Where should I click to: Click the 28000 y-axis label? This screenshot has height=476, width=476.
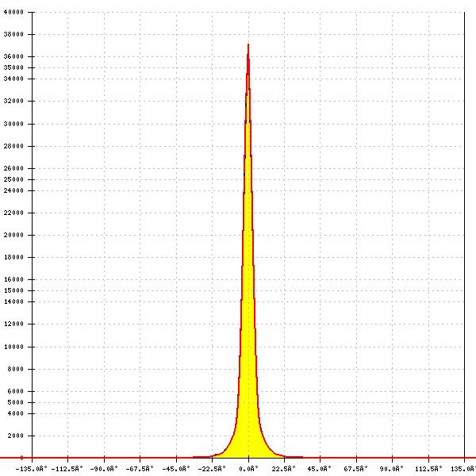13,146
